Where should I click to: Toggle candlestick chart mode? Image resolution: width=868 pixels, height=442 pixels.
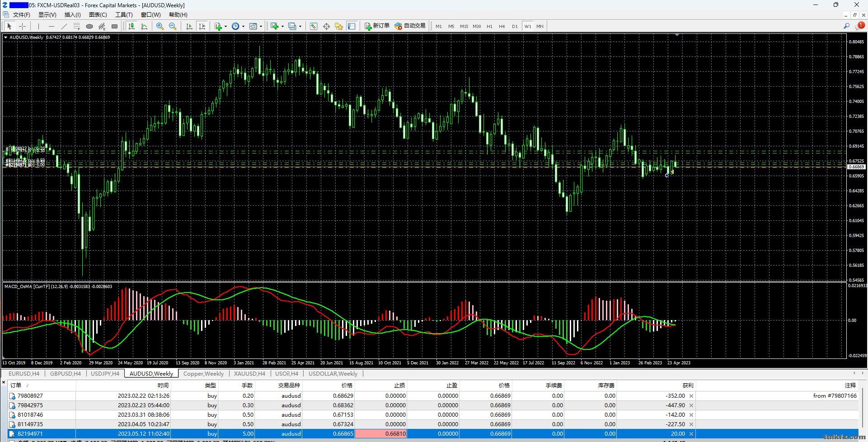click(x=131, y=26)
